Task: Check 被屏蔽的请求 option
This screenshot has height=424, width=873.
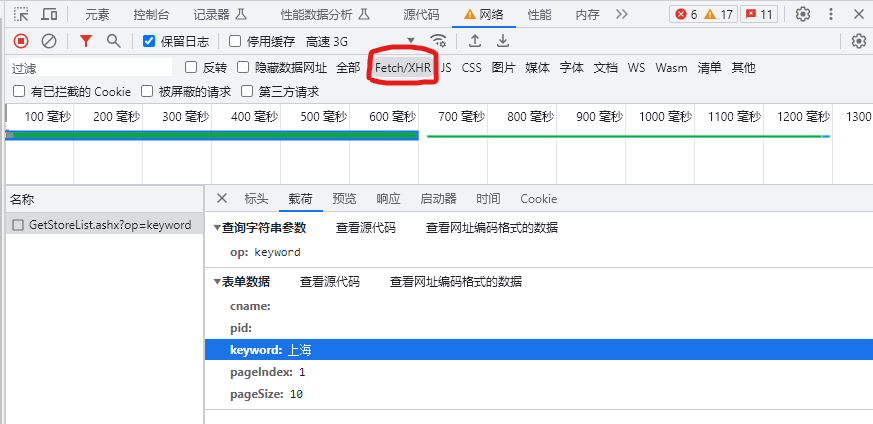Action: (147, 91)
